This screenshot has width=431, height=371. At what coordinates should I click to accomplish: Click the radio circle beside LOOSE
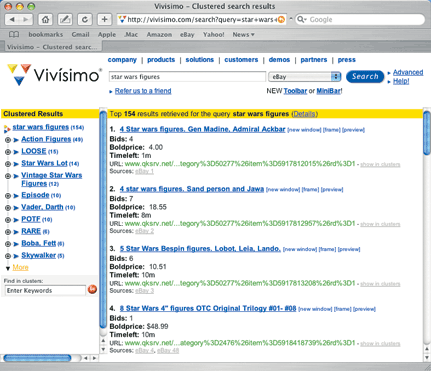tap(8, 152)
